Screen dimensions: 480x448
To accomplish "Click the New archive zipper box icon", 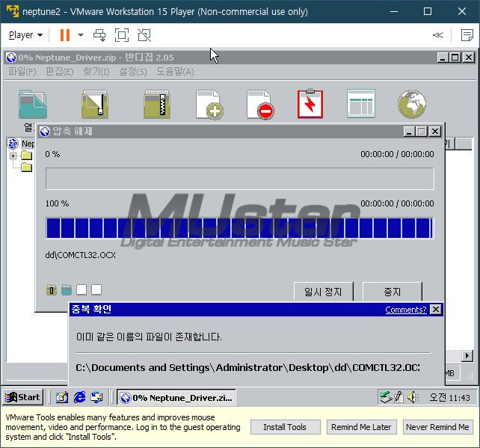I will click(157, 104).
